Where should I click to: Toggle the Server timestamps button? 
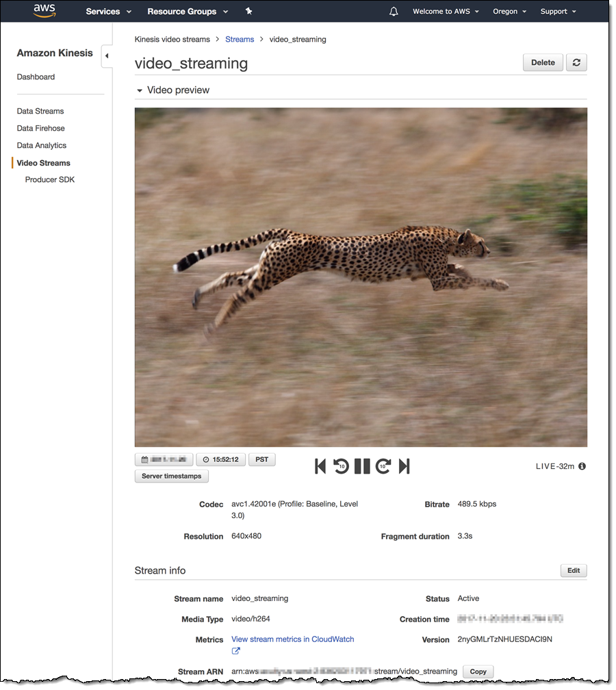coord(172,476)
